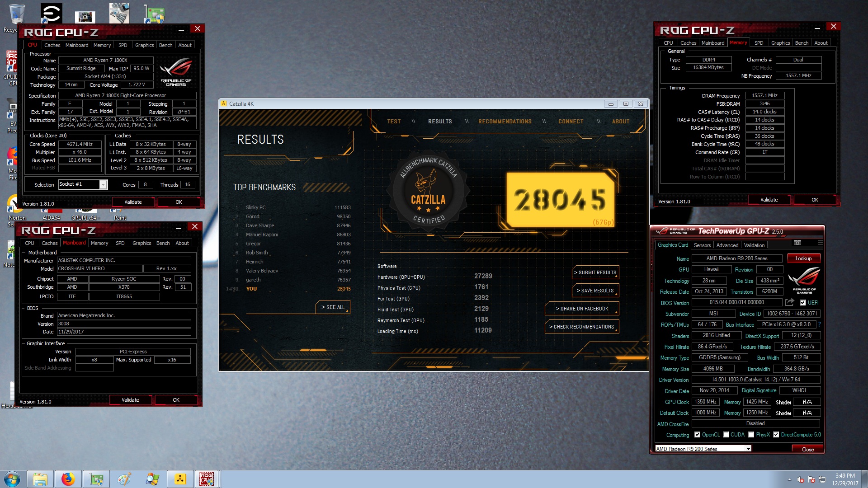Viewport: 868px width, 488px height.
Task: Click the Catzilla window title icon
Action: (223, 103)
